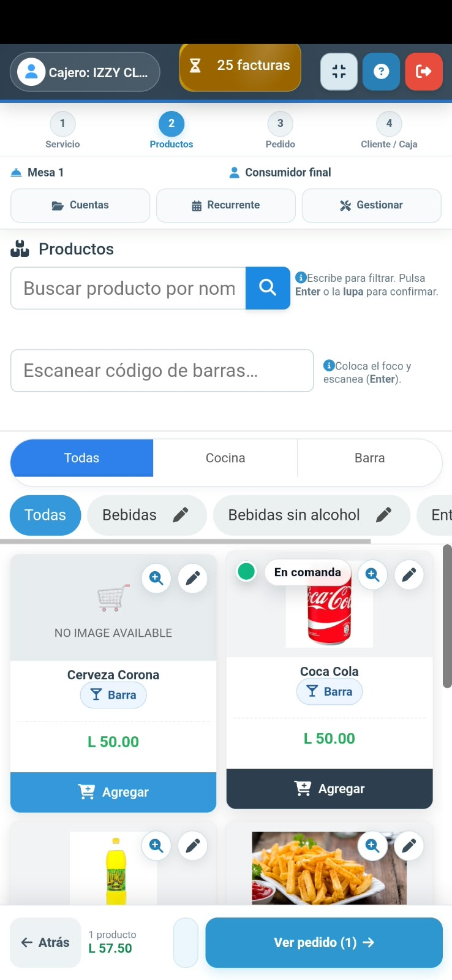Viewport: 452px width, 980px height.
Task: Select the Todas category chip
Action: pyautogui.click(x=45, y=515)
